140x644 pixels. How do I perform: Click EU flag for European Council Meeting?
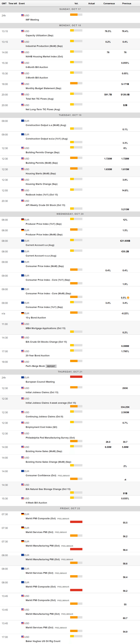pyautogui.click(x=23, y=377)
